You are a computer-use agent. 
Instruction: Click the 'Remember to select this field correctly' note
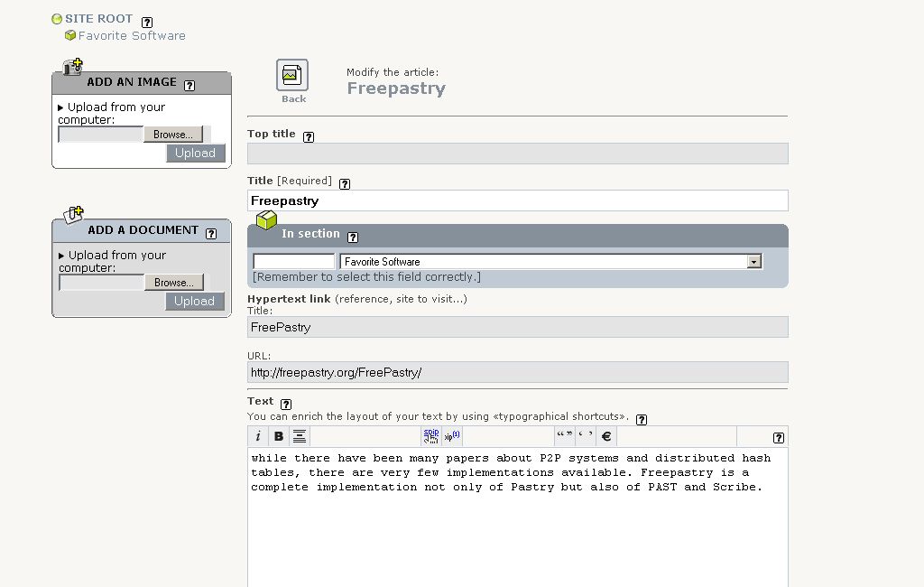coord(366,276)
